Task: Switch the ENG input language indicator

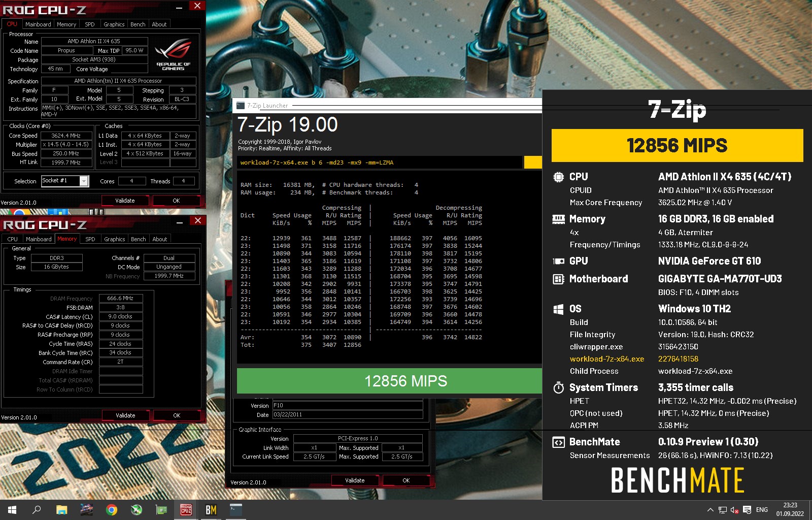Action: [762, 510]
